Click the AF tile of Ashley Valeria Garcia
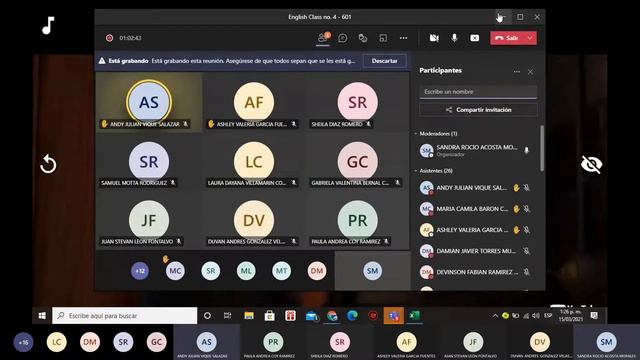 coord(254,102)
